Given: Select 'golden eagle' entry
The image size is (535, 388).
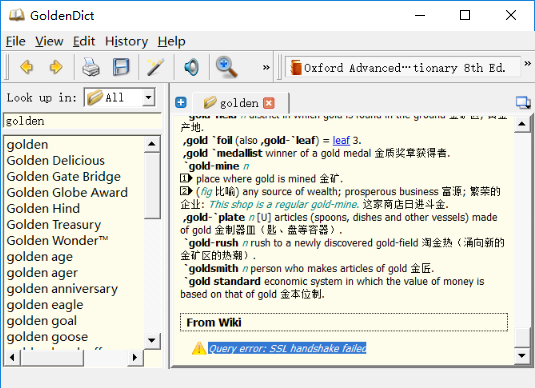Looking at the screenshot, I should [x=74, y=305].
